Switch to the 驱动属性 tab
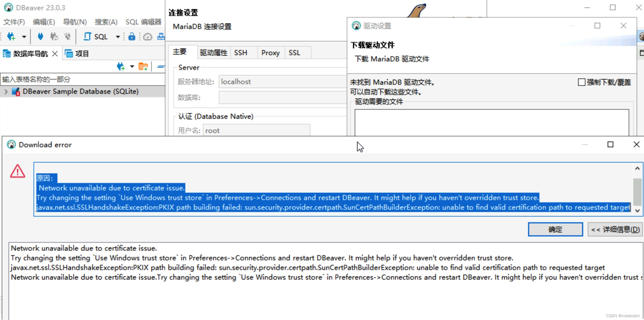644x320 pixels. coord(213,53)
